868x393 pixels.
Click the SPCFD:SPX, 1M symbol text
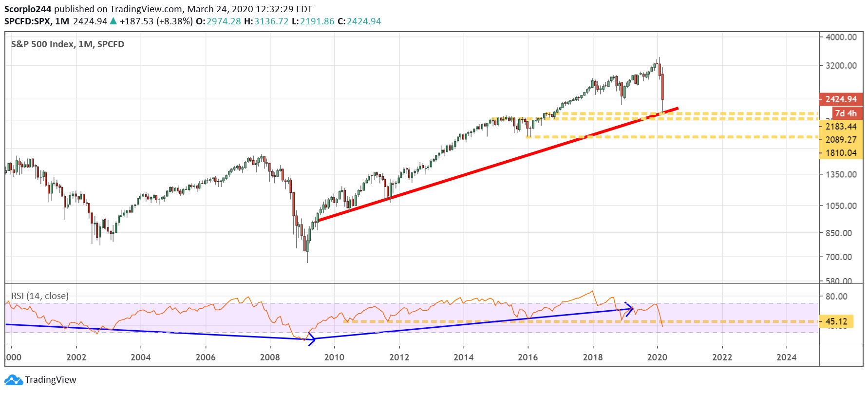pos(37,21)
